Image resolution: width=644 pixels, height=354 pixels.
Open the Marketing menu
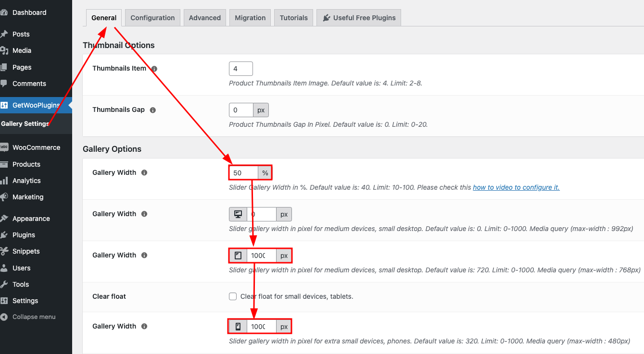(x=36, y=197)
